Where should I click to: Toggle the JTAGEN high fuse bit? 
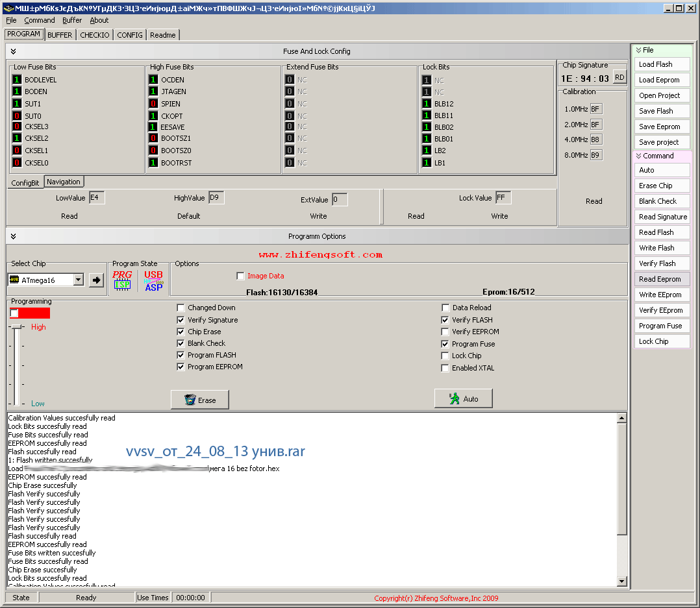coord(153,91)
